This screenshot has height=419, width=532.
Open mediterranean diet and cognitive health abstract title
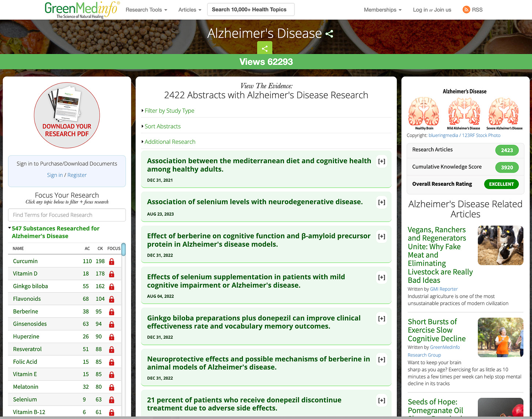pyautogui.click(x=259, y=165)
